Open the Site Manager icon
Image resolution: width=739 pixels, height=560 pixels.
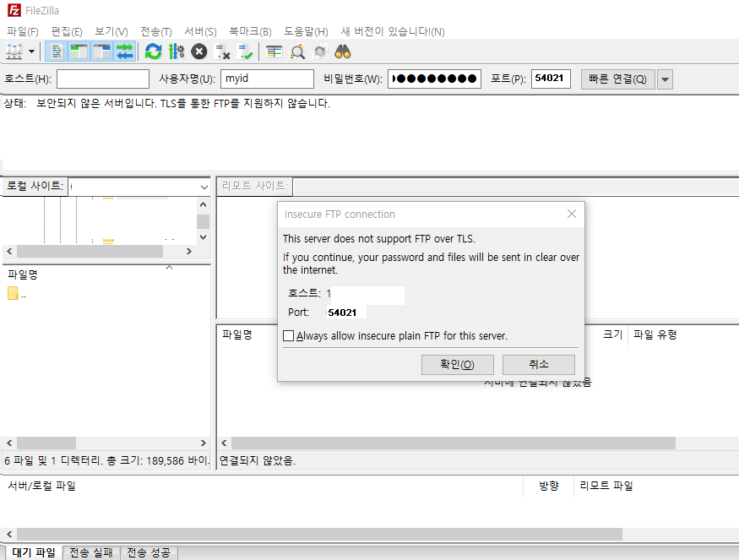pos(14,52)
